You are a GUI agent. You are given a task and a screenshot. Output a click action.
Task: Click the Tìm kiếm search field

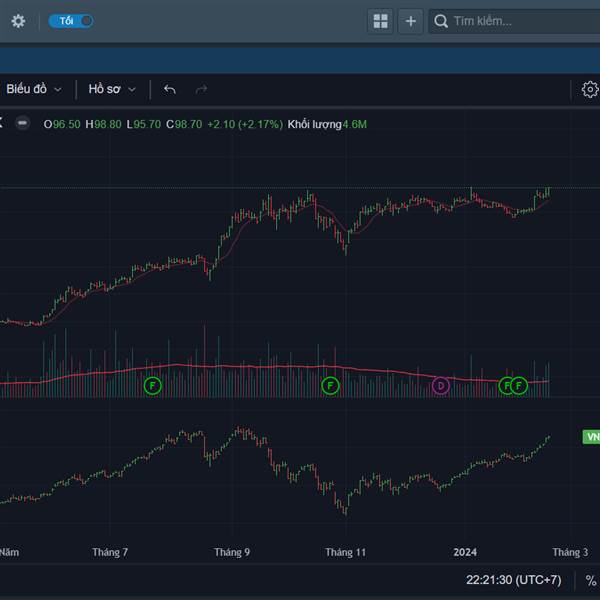(x=514, y=21)
